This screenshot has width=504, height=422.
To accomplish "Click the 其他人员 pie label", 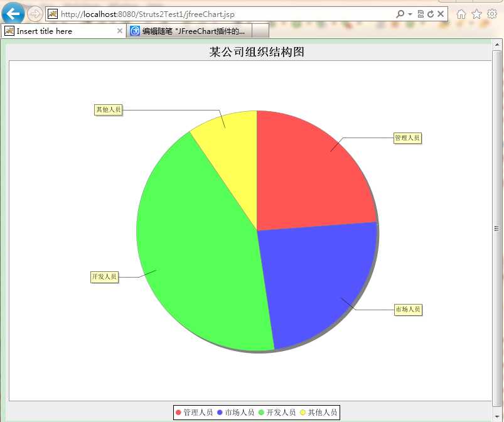I will 109,110.
